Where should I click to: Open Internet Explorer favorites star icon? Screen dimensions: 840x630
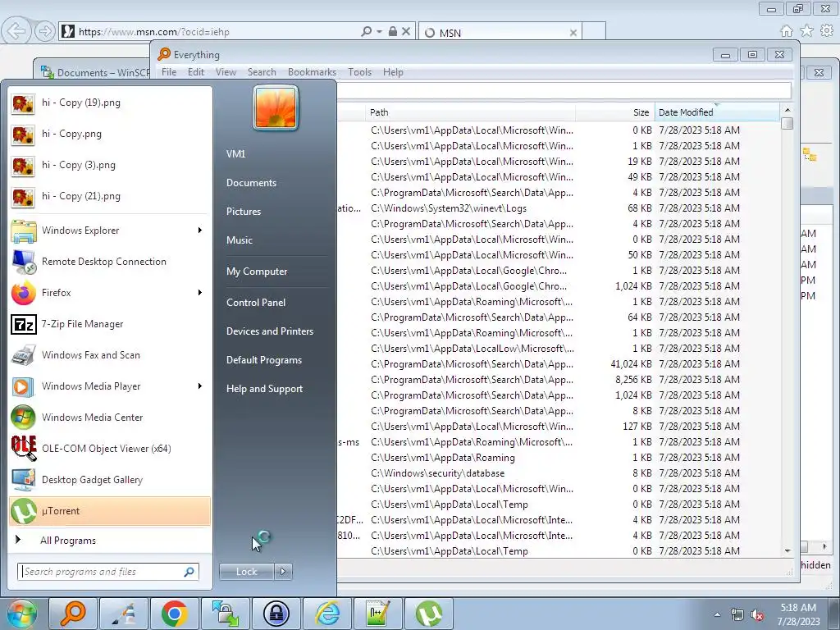[x=806, y=31]
